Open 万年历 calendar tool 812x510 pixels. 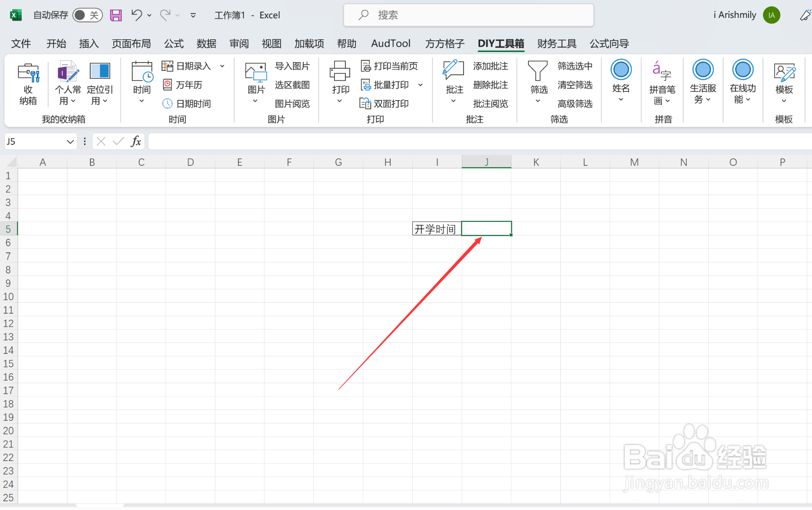tap(183, 85)
